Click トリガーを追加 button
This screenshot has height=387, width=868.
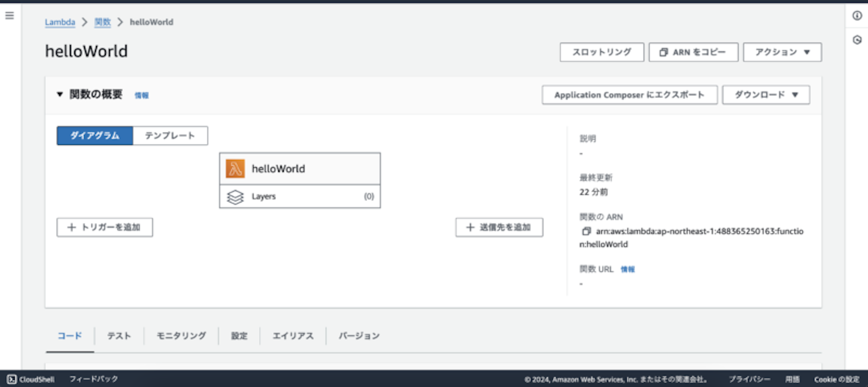pyautogui.click(x=104, y=228)
